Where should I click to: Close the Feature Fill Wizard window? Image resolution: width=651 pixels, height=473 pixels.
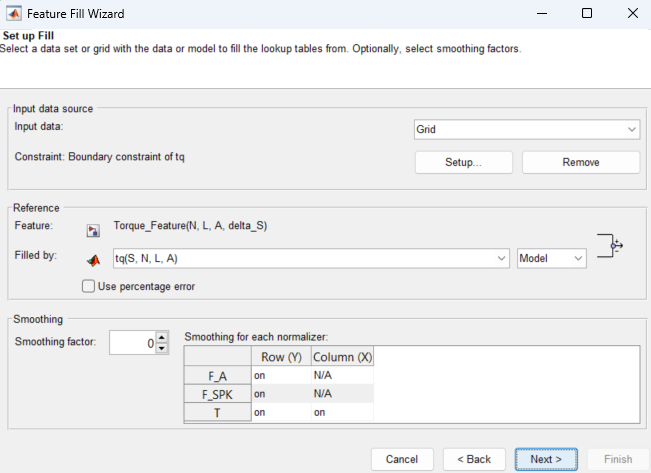pos(633,14)
